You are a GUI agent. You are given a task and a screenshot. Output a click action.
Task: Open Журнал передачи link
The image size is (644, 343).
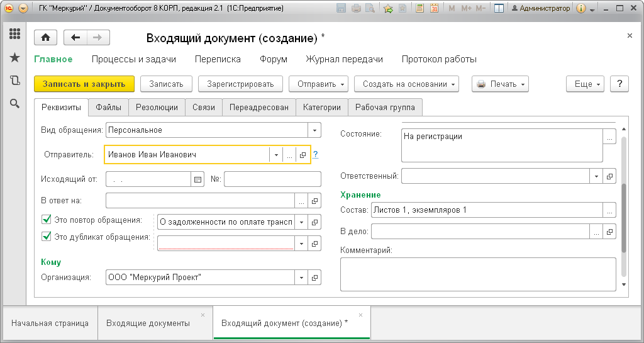point(344,59)
